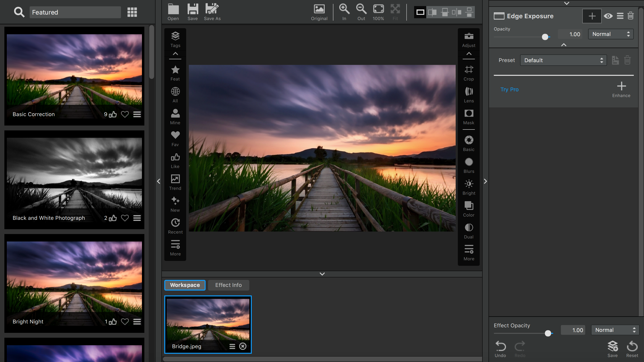Show the Original image view

tap(319, 12)
